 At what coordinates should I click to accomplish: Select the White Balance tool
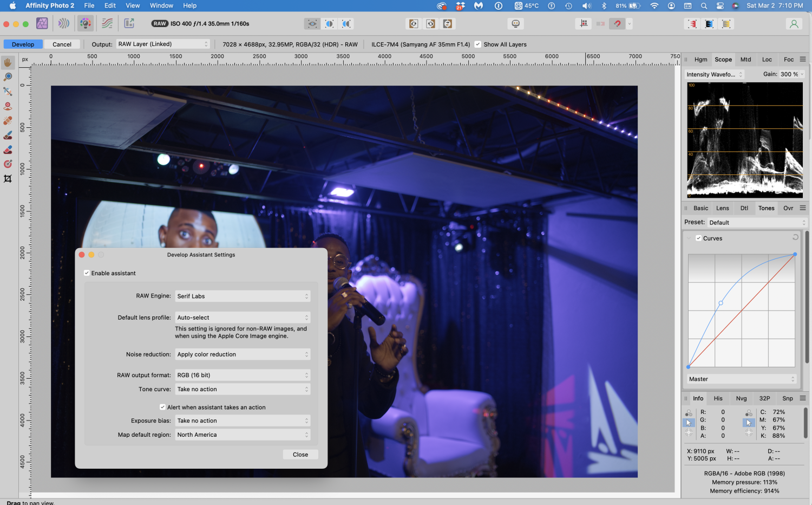point(8,91)
